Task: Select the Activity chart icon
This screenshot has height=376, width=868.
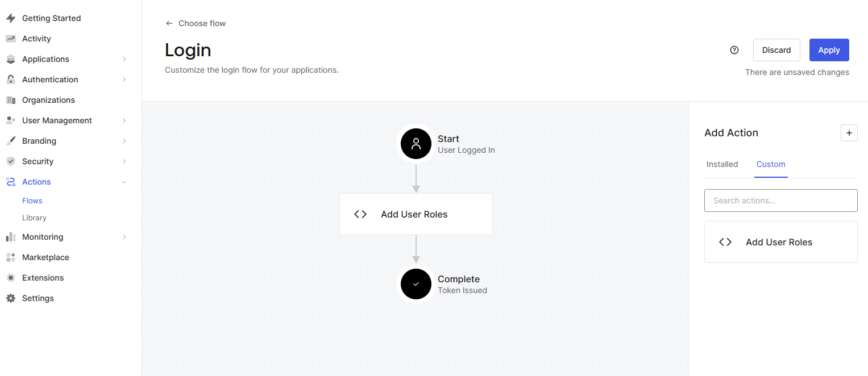Action: [x=10, y=38]
